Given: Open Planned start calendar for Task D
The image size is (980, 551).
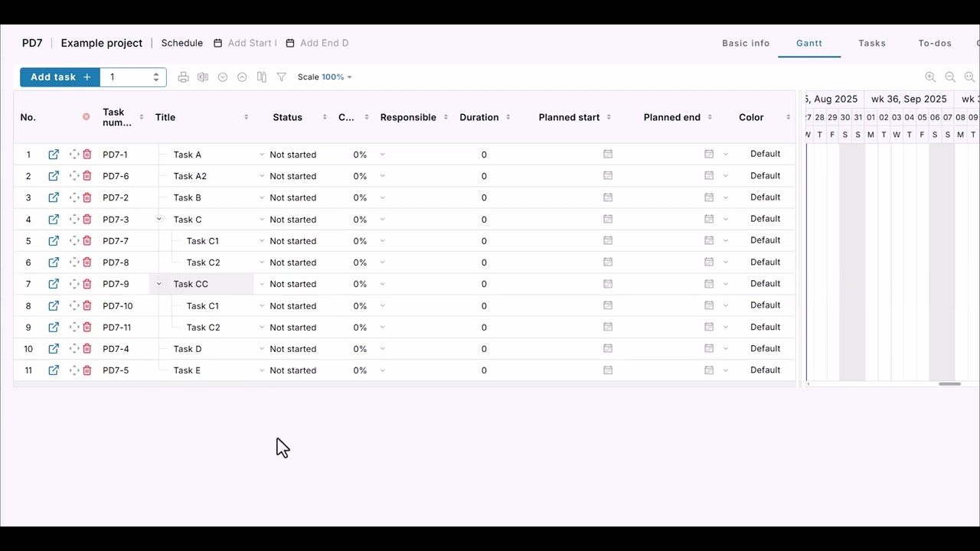Looking at the screenshot, I should click(x=608, y=349).
